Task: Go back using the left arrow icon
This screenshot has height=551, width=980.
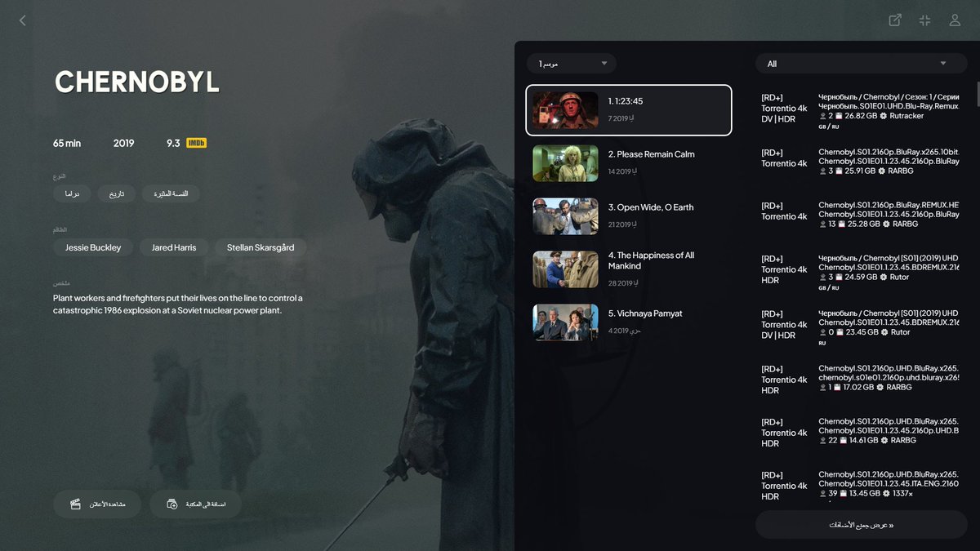Action: [22, 20]
